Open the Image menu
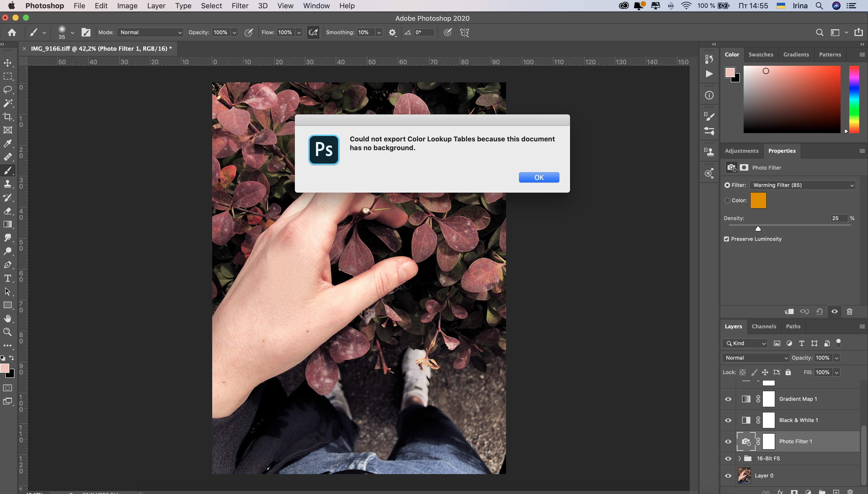 127,6
